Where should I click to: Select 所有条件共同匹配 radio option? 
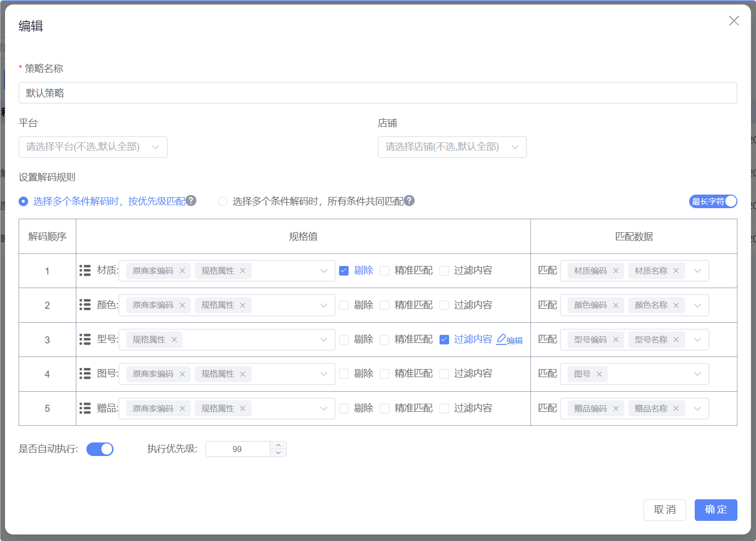point(223,201)
